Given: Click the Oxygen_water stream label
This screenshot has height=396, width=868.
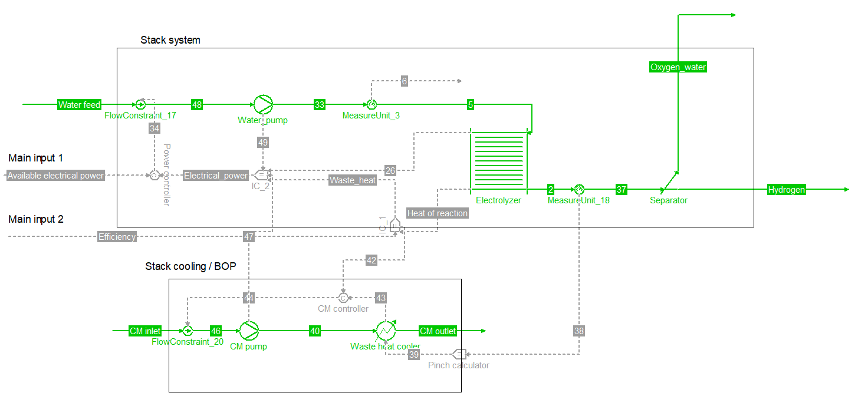Looking at the screenshot, I should pyautogui.click(x=678, y=67).
